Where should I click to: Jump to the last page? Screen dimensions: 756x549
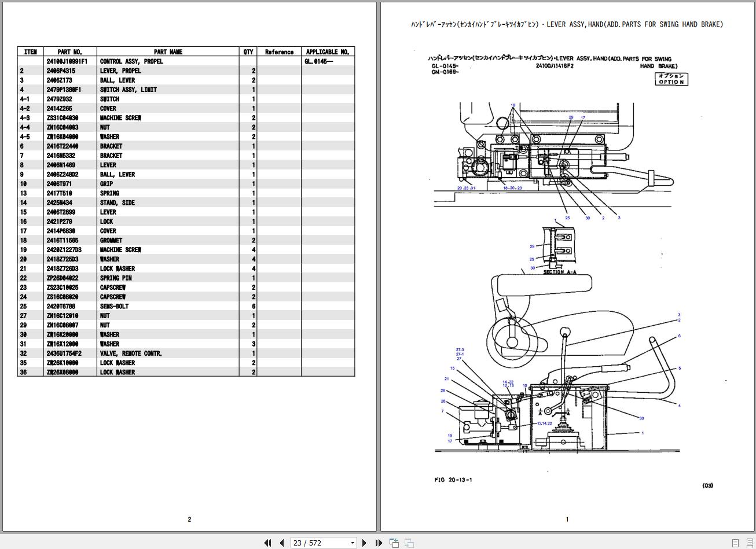379,543
